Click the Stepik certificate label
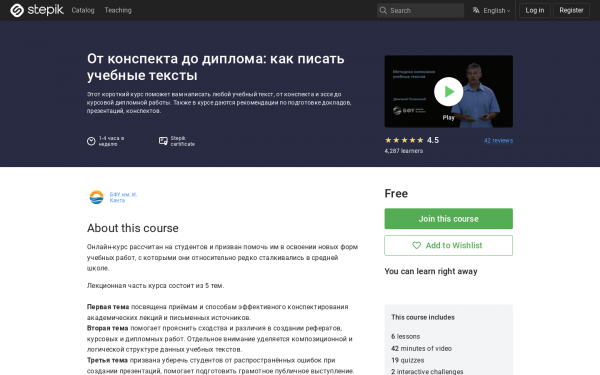The image size is (600, 375). pos(183,141)
